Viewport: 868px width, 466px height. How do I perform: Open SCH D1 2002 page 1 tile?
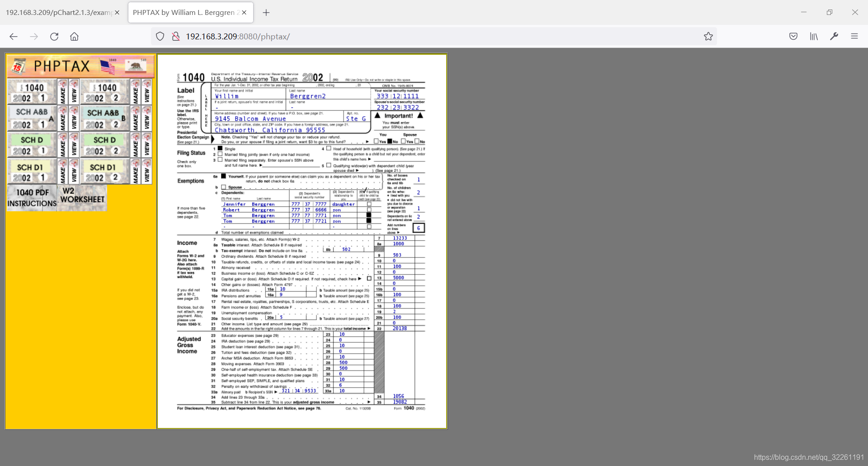click(32, 171)
